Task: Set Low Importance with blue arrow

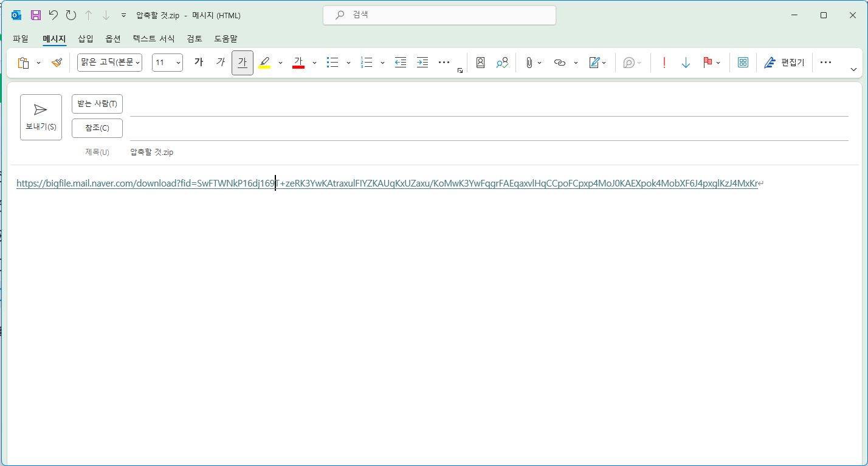Action: click(686, 63)
